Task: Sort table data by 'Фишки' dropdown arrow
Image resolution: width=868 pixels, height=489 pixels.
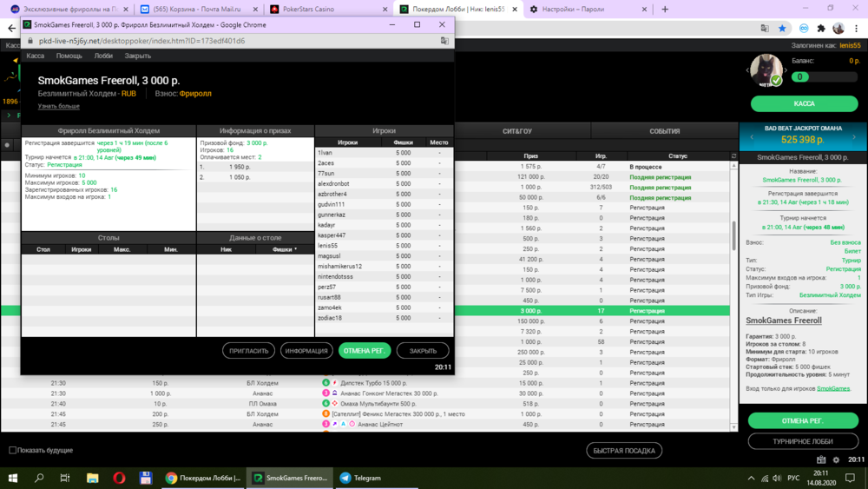Action: point(296,249)
